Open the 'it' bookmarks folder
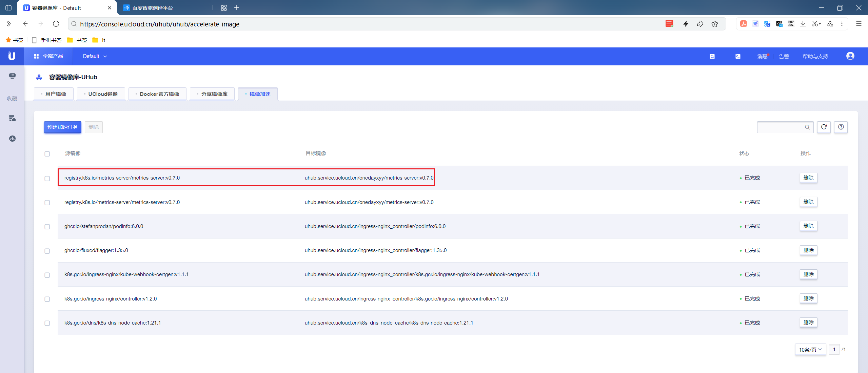 tap(99, 40)
